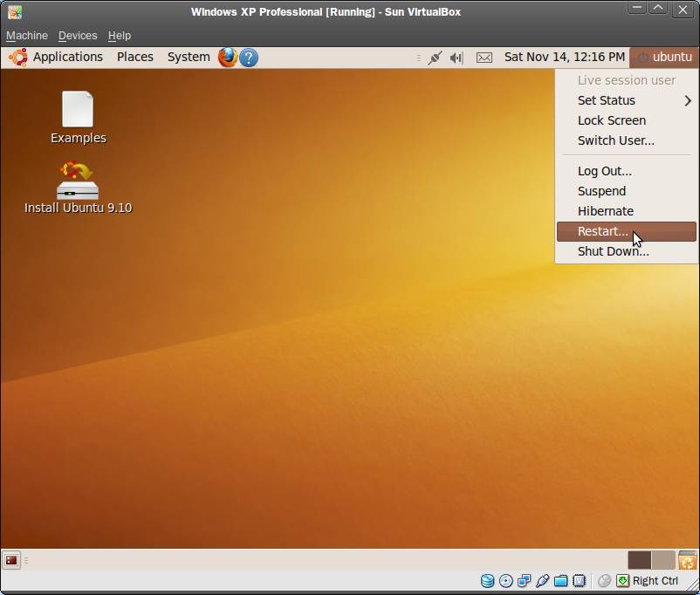Click the Show Desktop button in the bottom panel
700x595 pixels.
11,560
